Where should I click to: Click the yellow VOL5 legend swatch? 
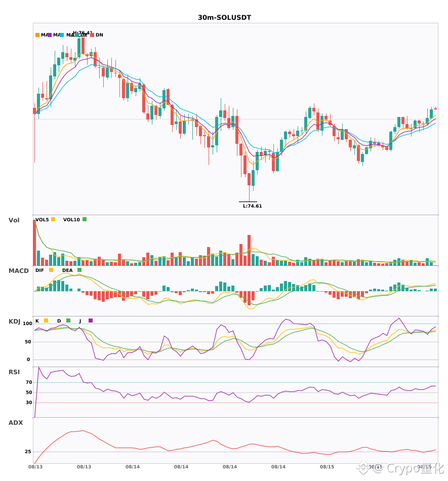53,219
